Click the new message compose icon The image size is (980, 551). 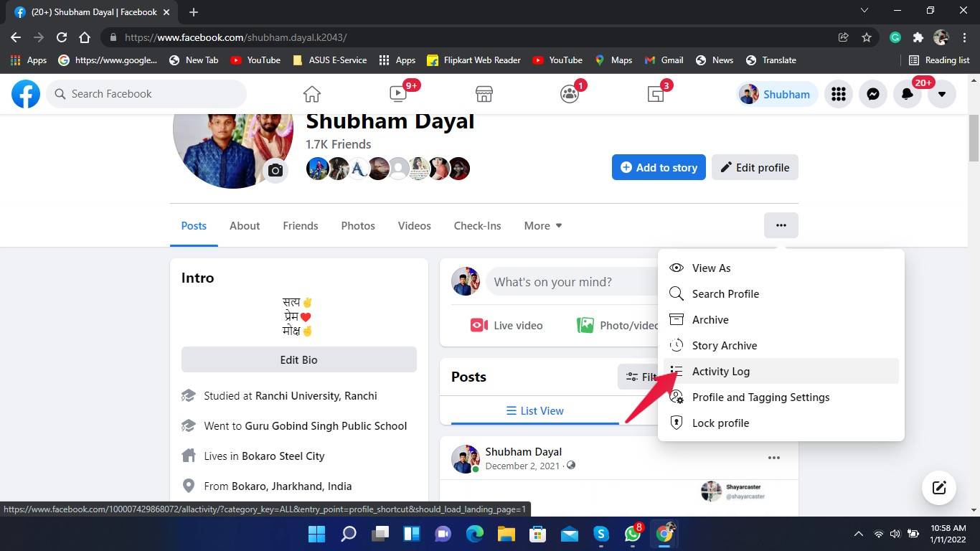(x=938, y=488)
